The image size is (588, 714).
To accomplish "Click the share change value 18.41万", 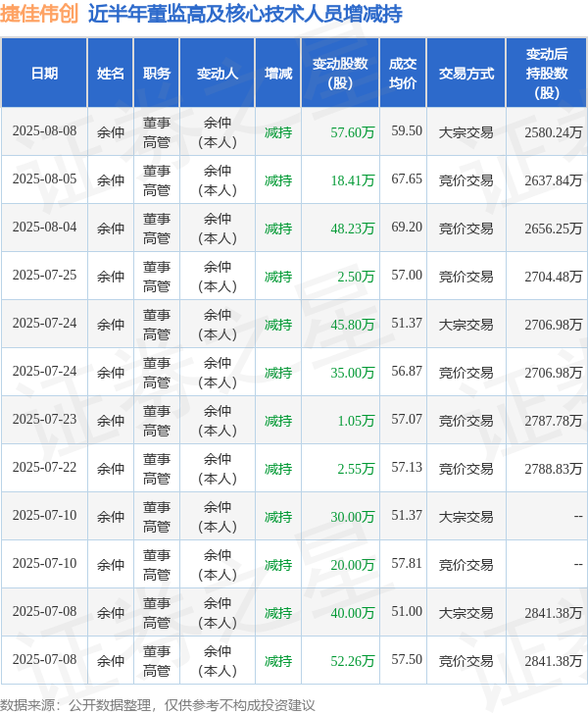I will [x=352, y=180].
